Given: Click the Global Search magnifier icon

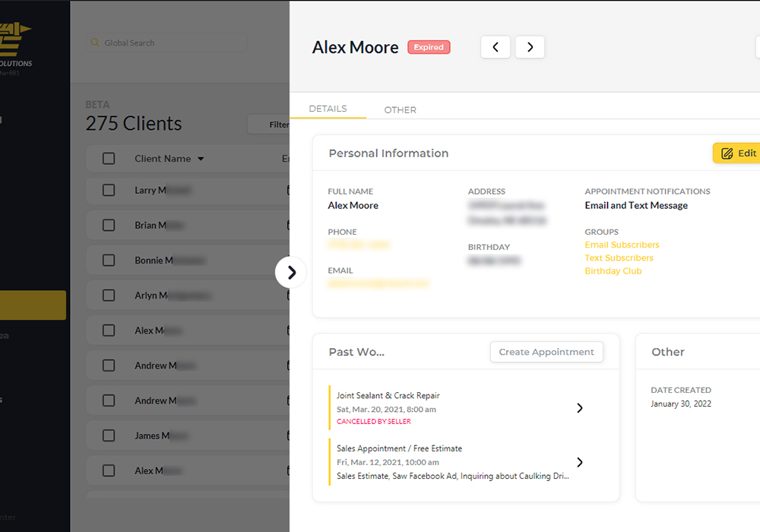Looking at the screenshot, I should (95, 43).
